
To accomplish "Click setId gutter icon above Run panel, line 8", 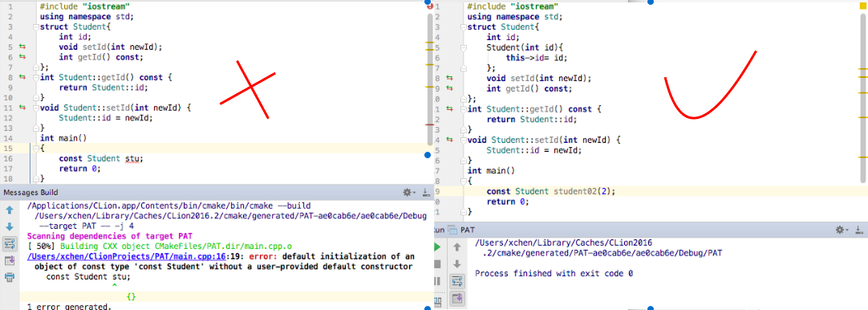I will [449, 78].
